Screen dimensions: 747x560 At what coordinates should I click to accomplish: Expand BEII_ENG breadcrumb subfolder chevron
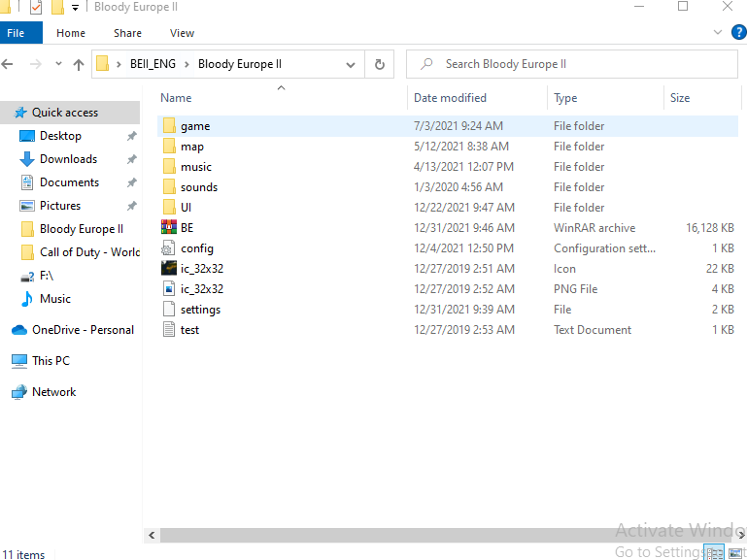point(187,64)
